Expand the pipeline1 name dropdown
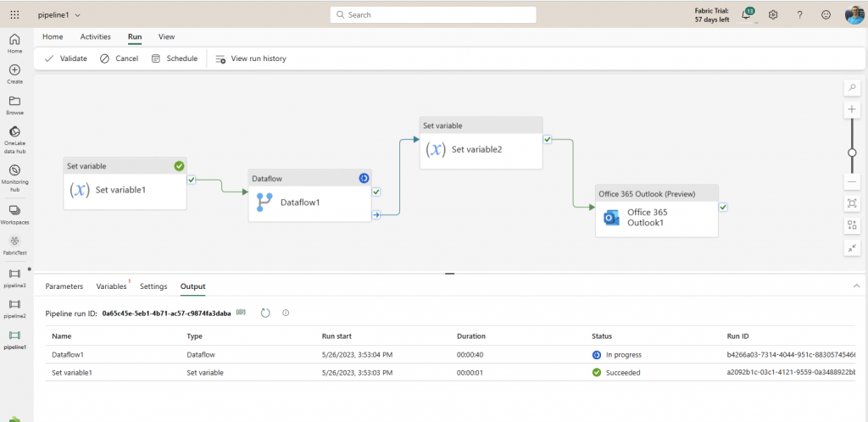This screenshot has width=868, height=422. [79, 15]
